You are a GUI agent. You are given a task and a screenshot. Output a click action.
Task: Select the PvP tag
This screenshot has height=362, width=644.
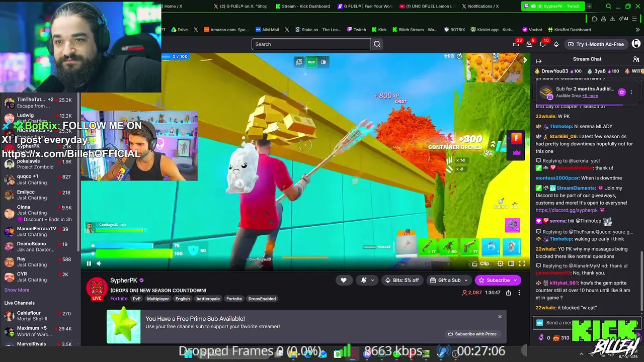tap(136, 299)
